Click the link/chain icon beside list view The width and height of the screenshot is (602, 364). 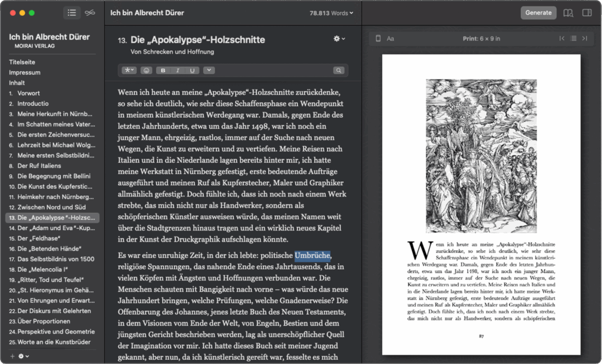pos(90,13)
